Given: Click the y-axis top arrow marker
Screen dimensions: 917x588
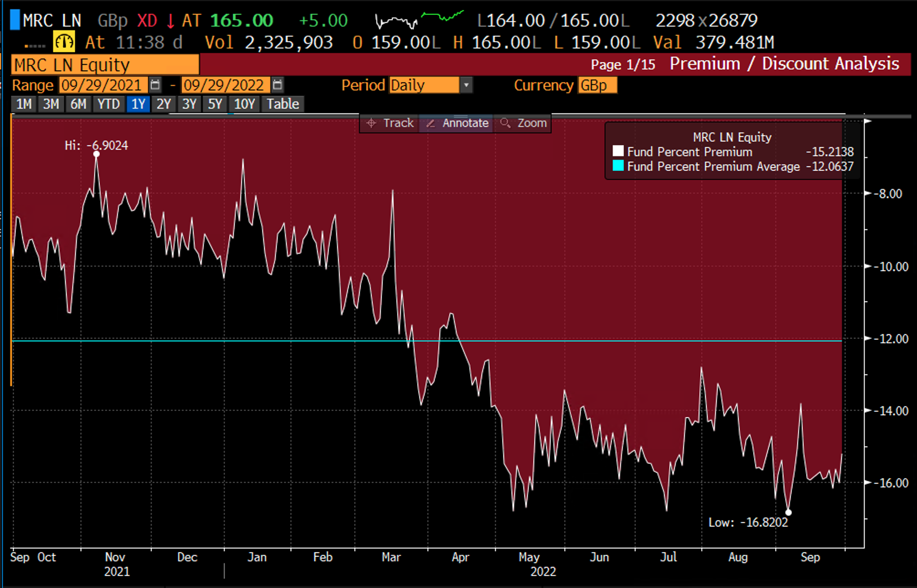Looking at the screenshot, I should tap(868, 121).
